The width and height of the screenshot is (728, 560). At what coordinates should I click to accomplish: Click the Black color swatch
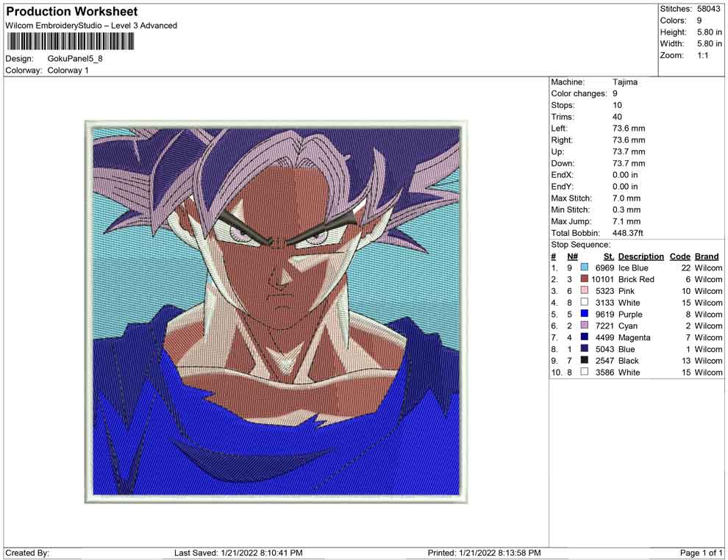tap(585, 360)
